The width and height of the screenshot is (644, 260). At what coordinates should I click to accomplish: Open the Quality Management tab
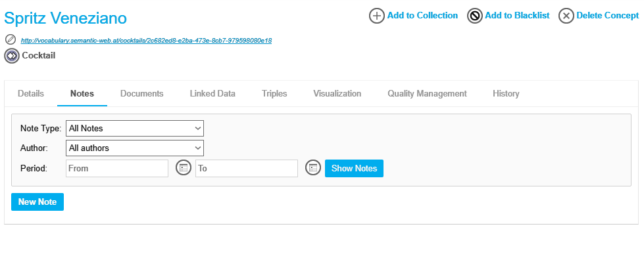(427, 93)
